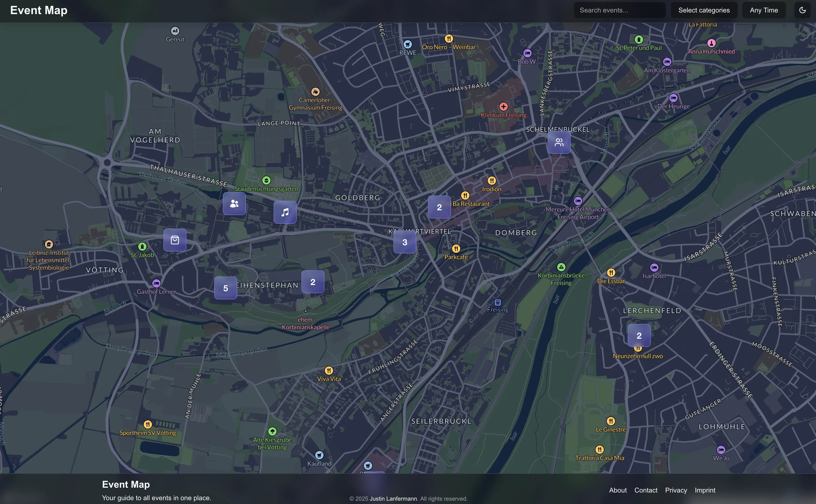Screen dimensions: 816x504
Task: Click the Parkcafe restaurant icon
Action: point(456,248)
